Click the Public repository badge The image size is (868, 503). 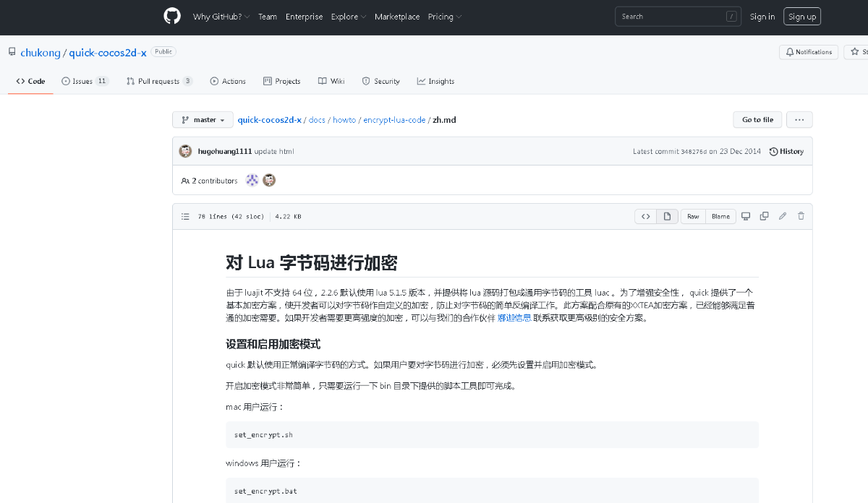point(163,52)
